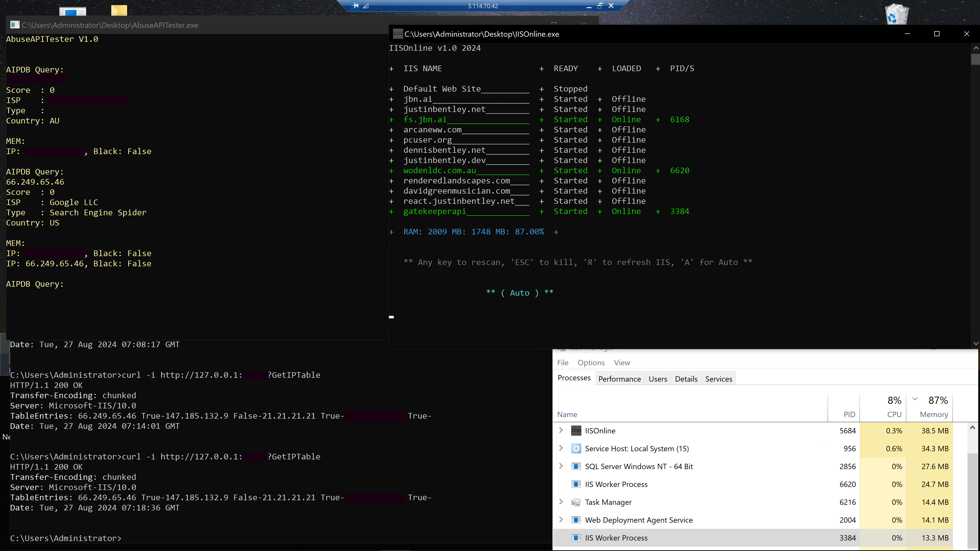Open the Options menu in Task Manager

tap(591, 362)
